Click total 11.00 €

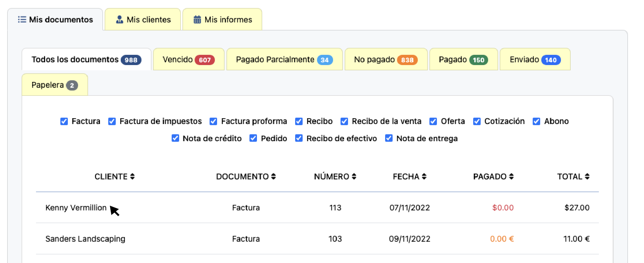coord(576,239)
